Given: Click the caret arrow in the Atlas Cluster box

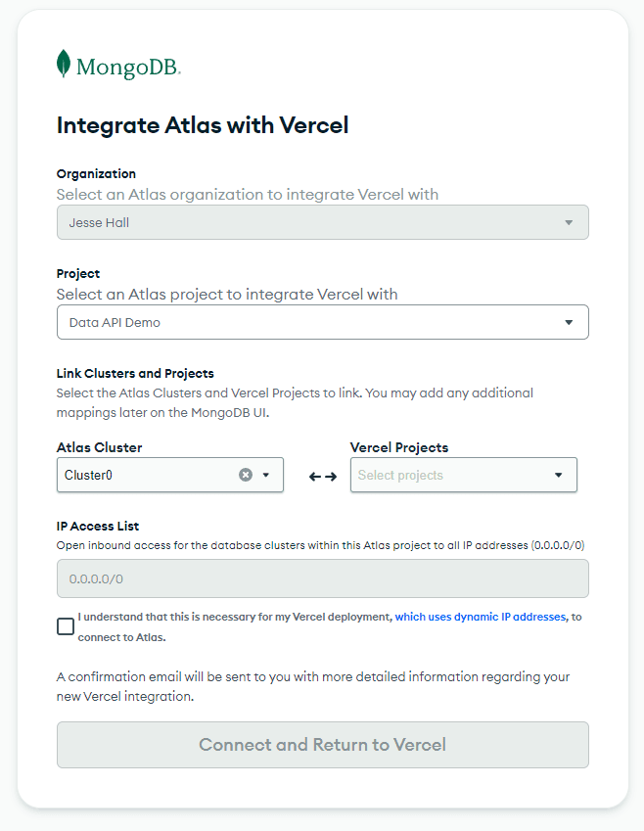Looking at the screenshot, I should [265, 475].
